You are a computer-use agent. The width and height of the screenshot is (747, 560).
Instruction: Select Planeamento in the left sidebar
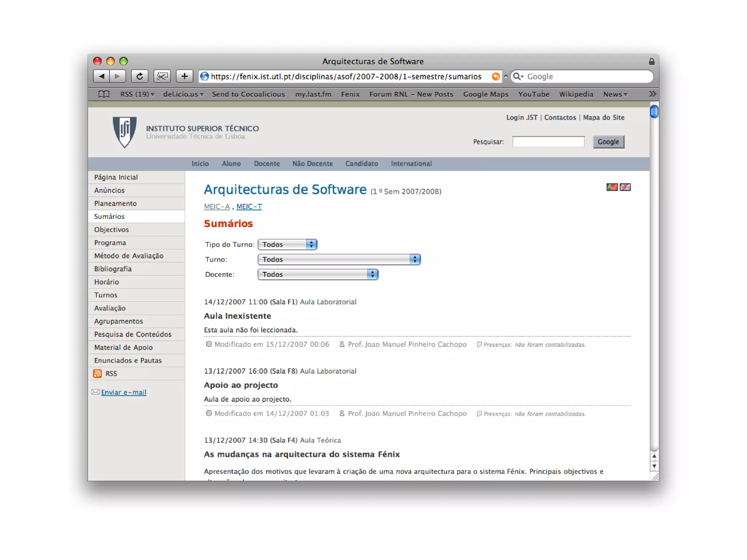tap(115, 203)
